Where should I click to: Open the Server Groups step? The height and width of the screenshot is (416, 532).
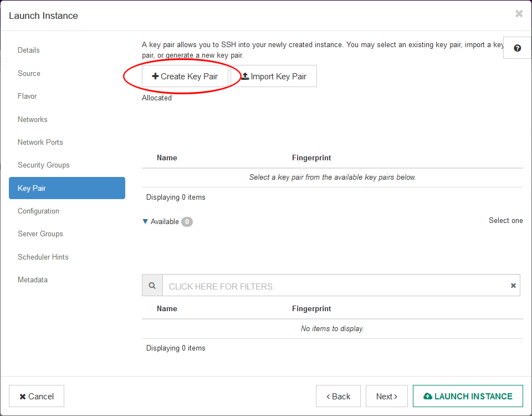coord(40,234)
